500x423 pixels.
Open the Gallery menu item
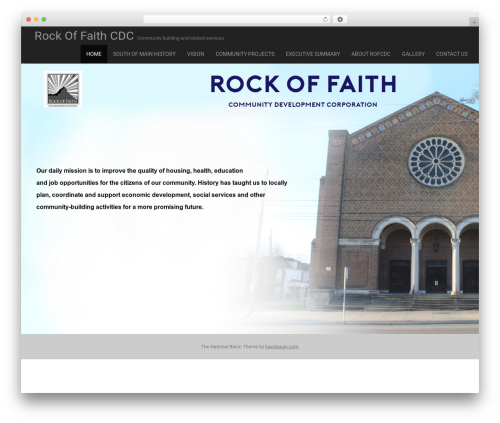pyautogui.click(x=413, y=54)
